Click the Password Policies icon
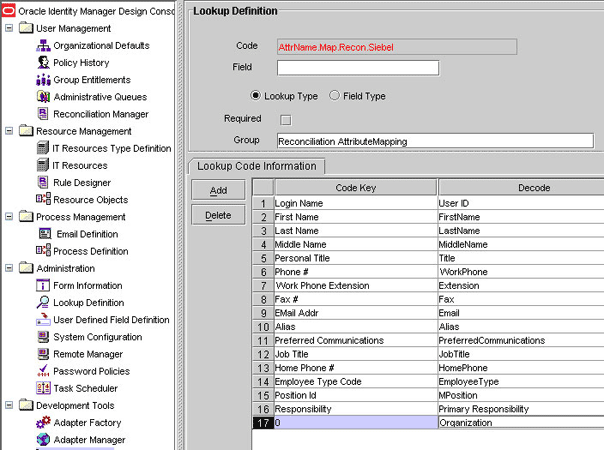This screenshot has height=450, width=604. [43, 371]
